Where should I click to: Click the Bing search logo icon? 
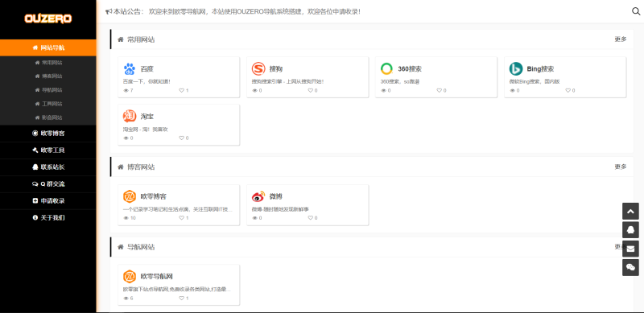tap(516, 69)
